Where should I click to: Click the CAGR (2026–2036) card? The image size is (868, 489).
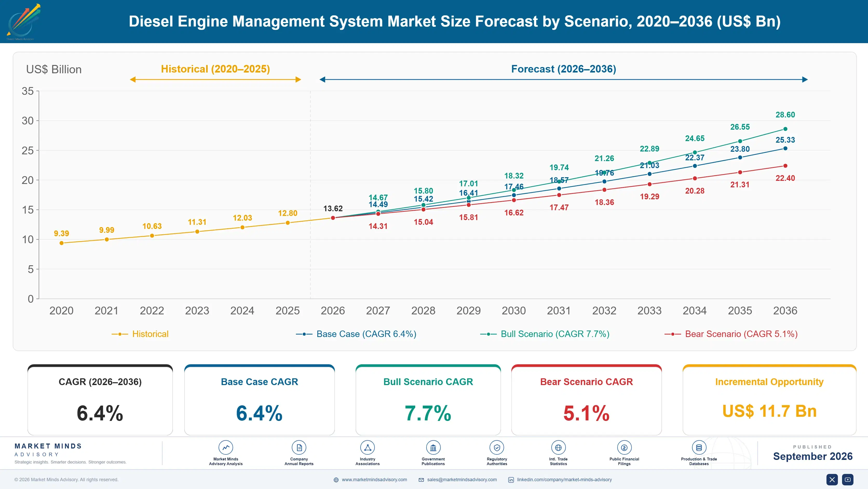(100, 400)
